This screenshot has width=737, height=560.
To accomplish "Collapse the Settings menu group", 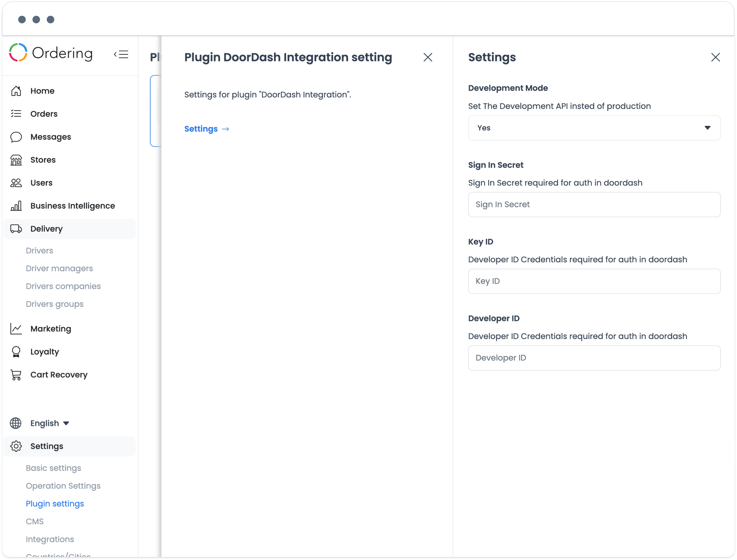I will 69,446.
